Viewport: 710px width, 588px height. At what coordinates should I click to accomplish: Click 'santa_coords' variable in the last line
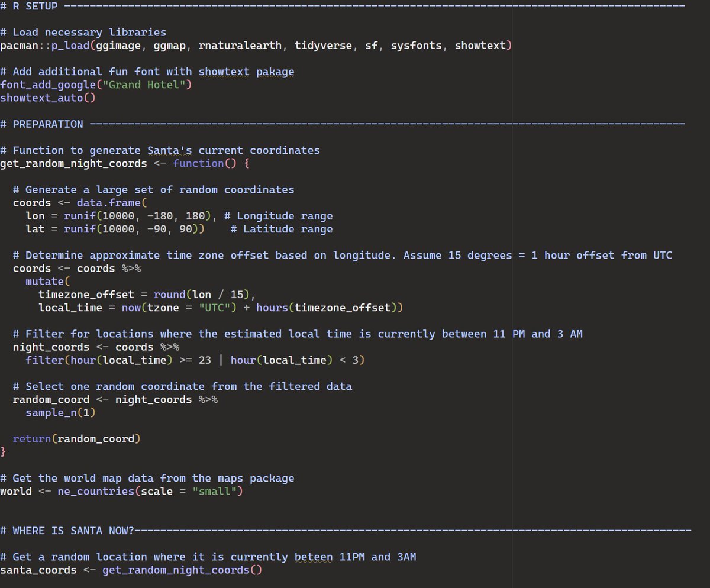38,570
